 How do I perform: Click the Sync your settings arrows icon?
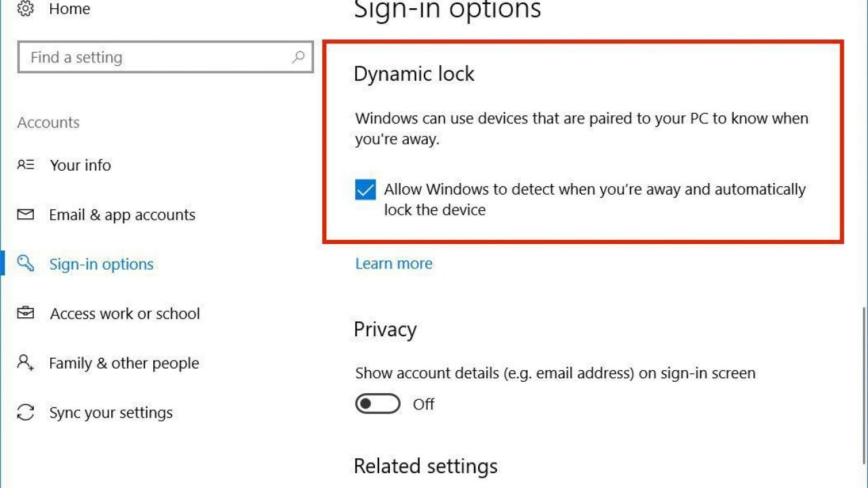point(26,412)
